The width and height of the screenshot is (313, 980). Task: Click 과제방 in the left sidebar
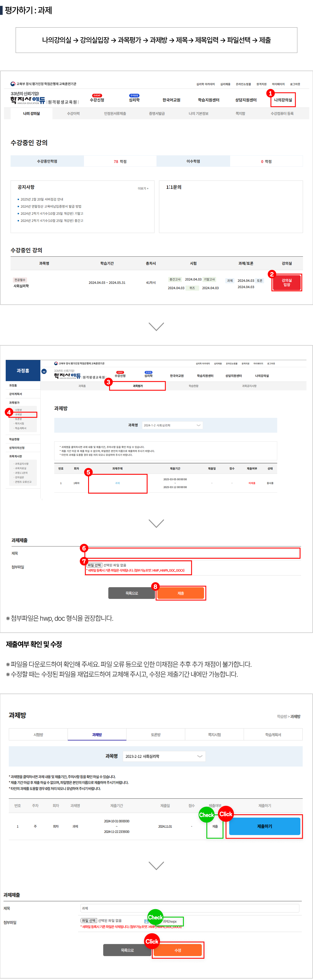18,415
